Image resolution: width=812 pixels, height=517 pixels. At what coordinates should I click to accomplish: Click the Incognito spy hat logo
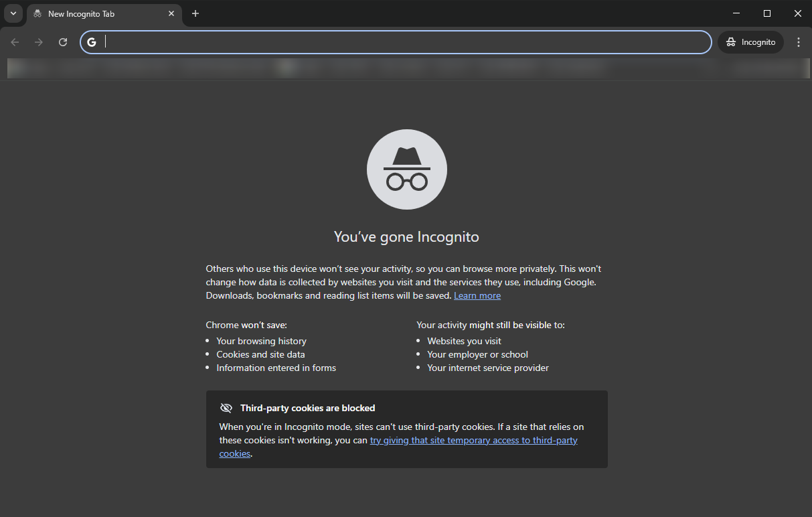(x=406, y=169)
